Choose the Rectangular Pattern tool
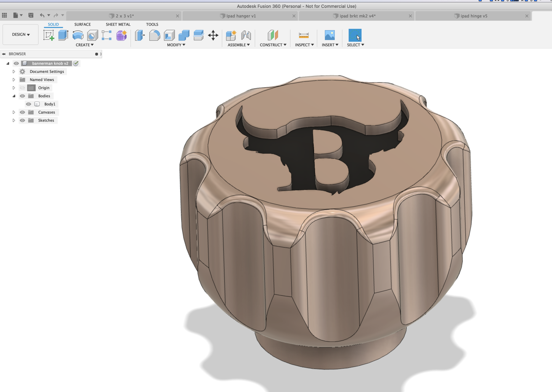This screenshot has height=392, width=552. coord(107,35)
